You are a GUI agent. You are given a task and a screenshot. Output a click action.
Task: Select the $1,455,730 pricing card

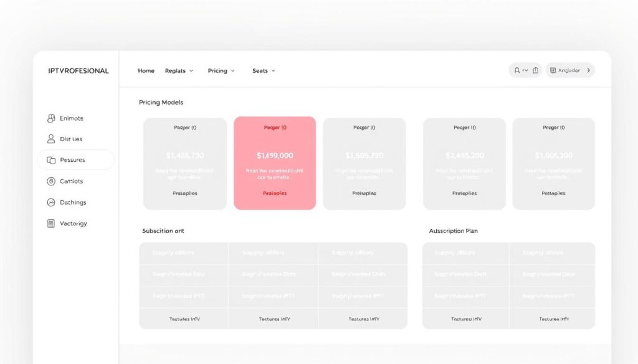[x=184, y=163]
